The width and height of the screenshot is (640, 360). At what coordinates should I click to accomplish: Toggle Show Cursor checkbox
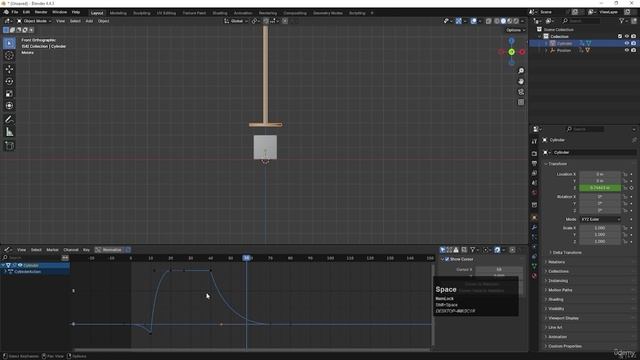[x=447, y=259]
